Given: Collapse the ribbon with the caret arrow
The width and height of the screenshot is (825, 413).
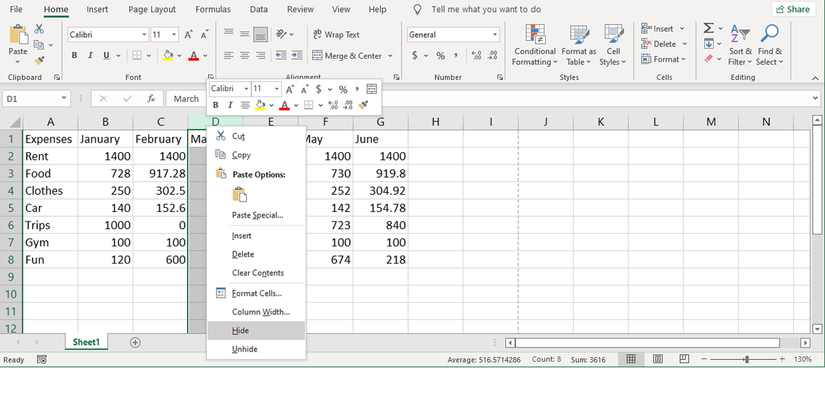Looking at the screenshot, I should click(815, 77).
